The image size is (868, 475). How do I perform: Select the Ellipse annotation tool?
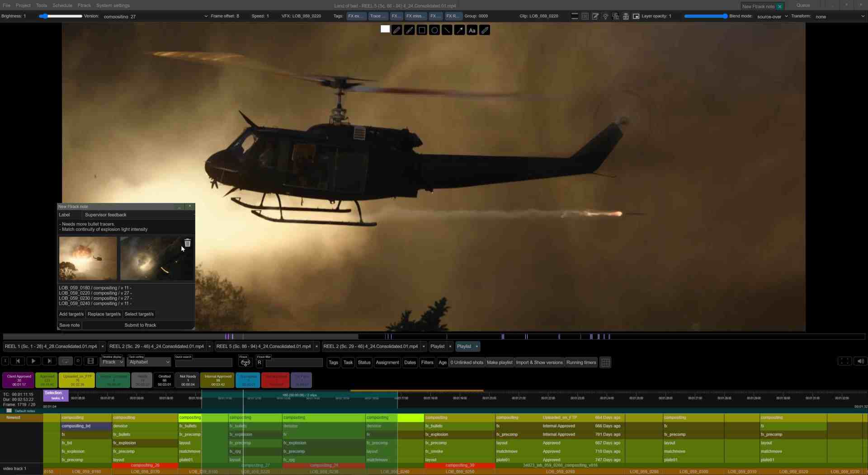click(434, 30)
